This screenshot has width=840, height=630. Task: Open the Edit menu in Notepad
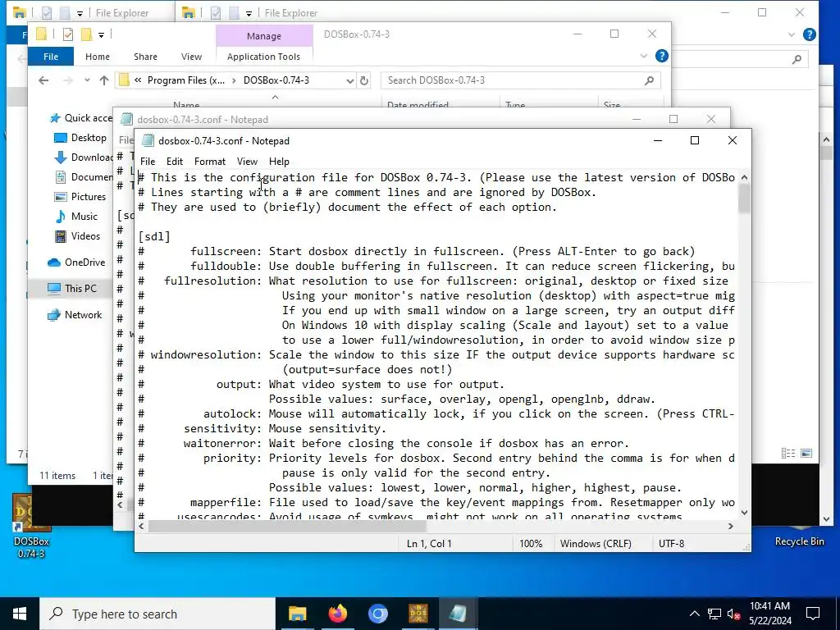(174, 162)
